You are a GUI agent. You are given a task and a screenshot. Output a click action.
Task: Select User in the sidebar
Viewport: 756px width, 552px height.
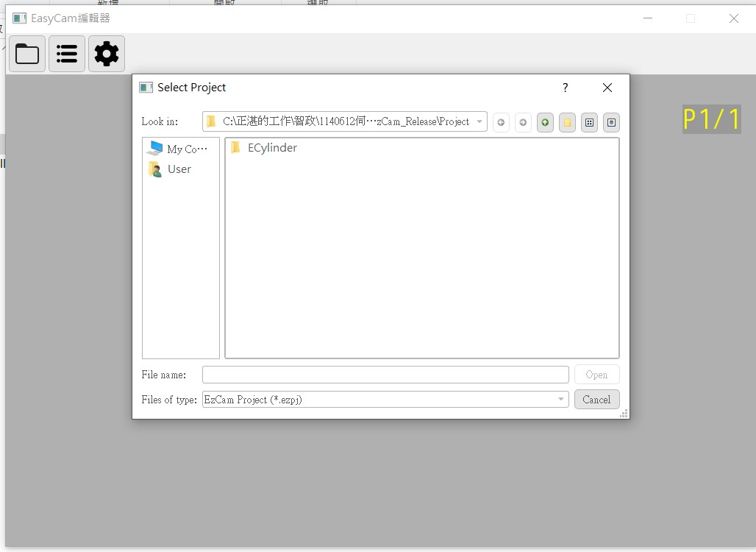coord(179,169)
